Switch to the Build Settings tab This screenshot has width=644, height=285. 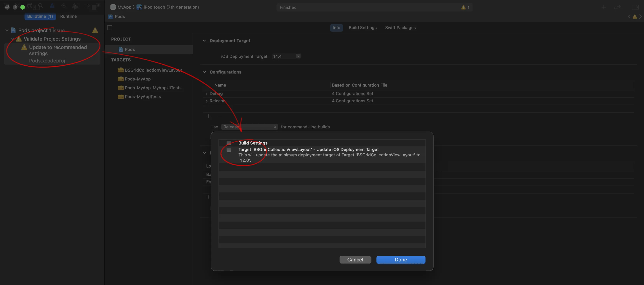pyautogui.click(x=362, y=28)
